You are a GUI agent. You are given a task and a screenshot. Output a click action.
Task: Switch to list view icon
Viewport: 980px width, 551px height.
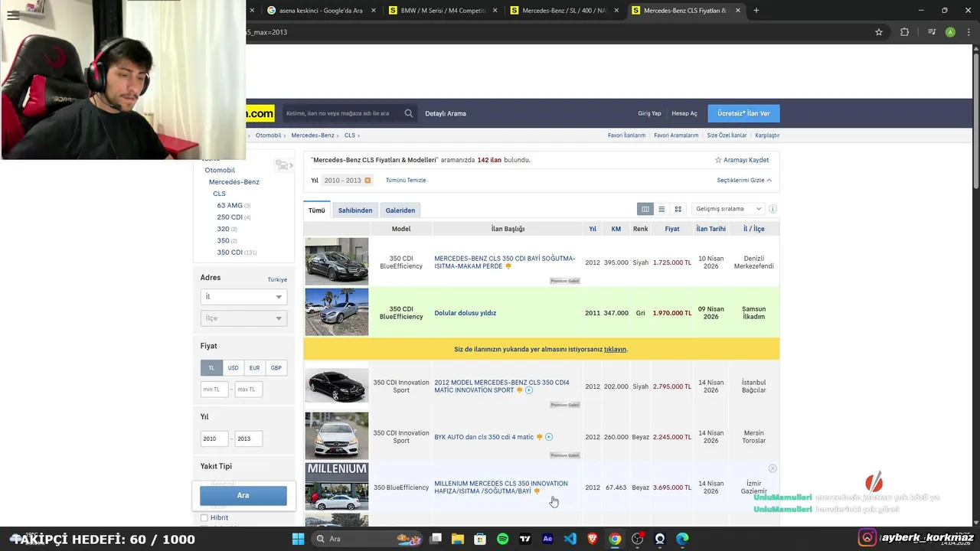[x=661, y=209]
